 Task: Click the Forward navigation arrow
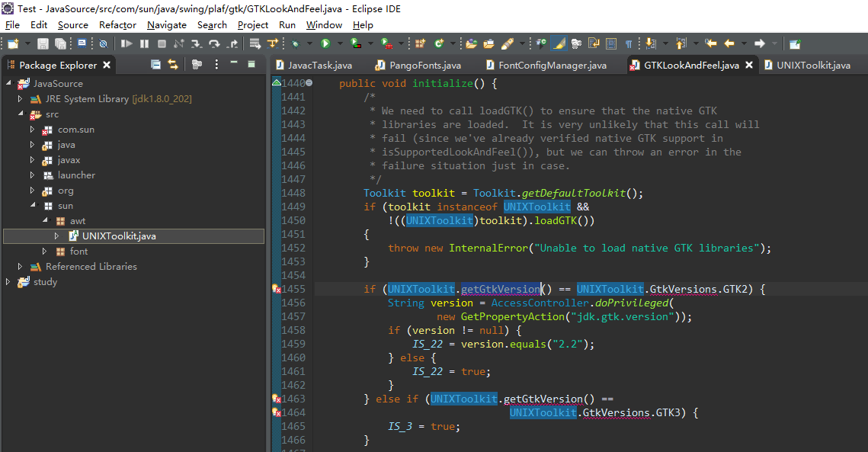pos(760,43)
